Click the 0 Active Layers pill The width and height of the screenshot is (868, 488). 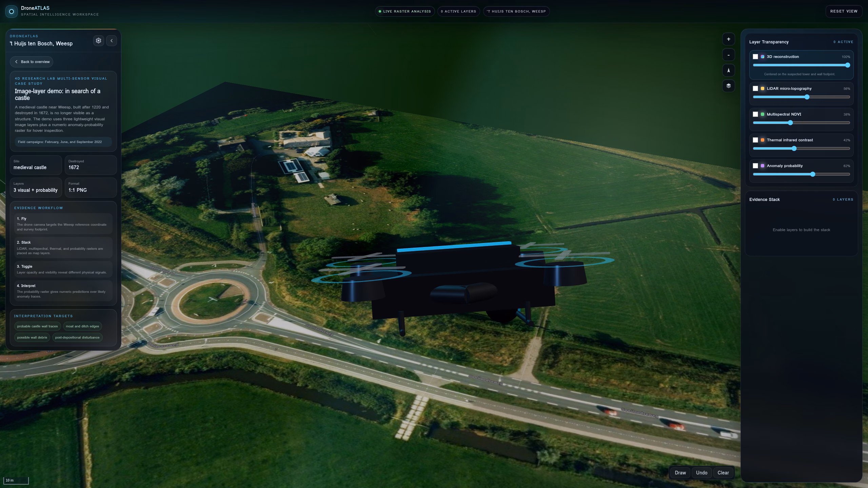pyautogui.click(x=458, y=12)
